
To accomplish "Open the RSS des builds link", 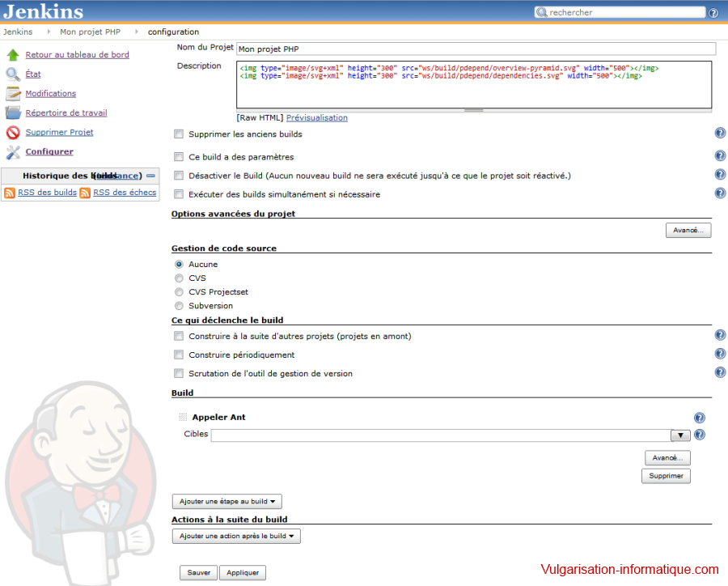I will tap(48, 193).
